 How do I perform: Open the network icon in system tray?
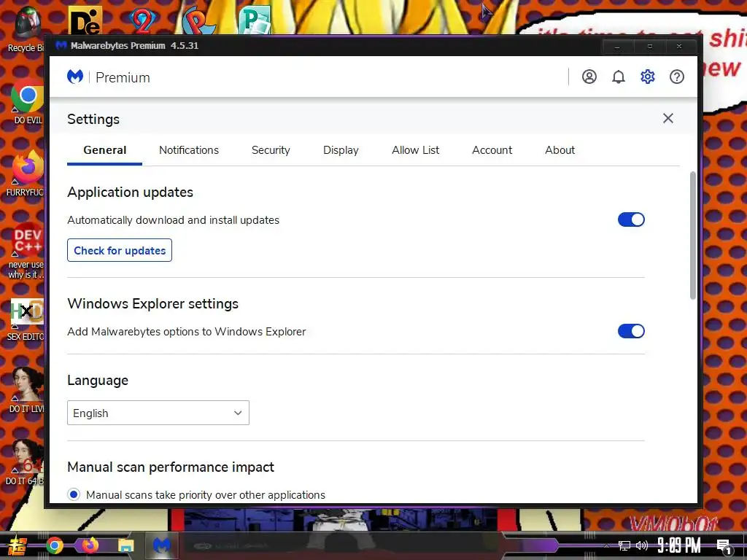(x=624, y=545)
